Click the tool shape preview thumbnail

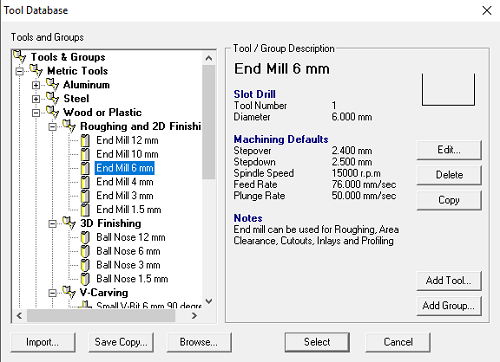coord(448,90)
